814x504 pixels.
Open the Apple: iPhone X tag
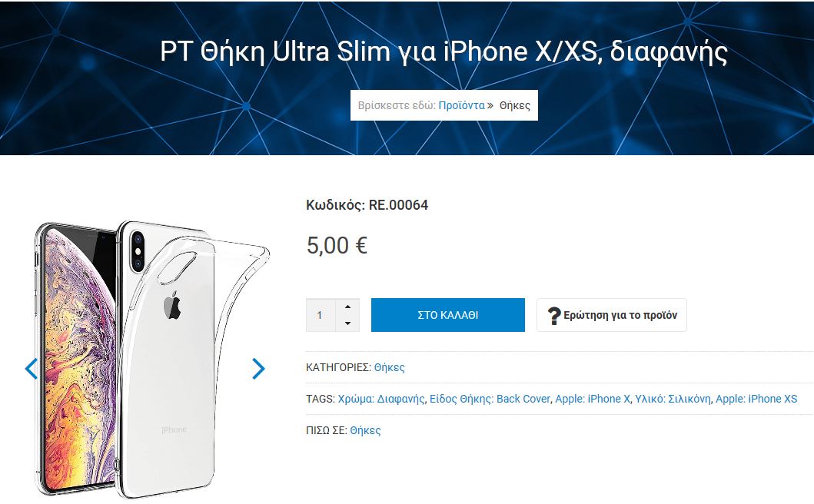click(593, 399)
